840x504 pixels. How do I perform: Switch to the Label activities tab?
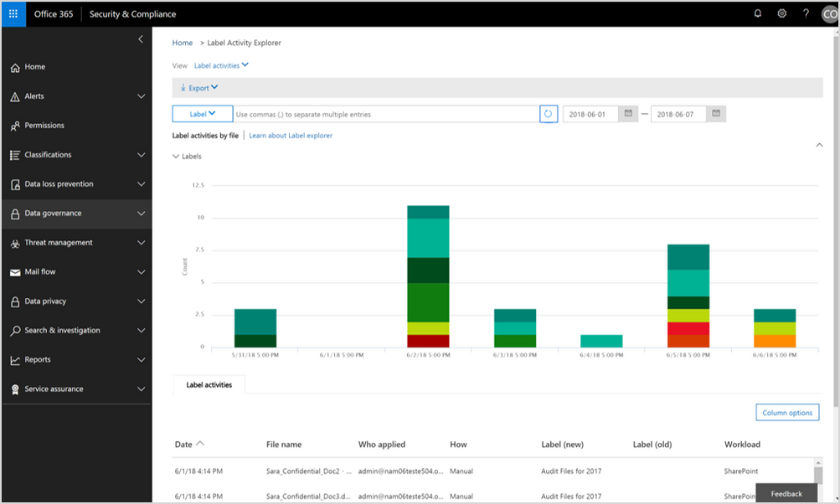209,384
